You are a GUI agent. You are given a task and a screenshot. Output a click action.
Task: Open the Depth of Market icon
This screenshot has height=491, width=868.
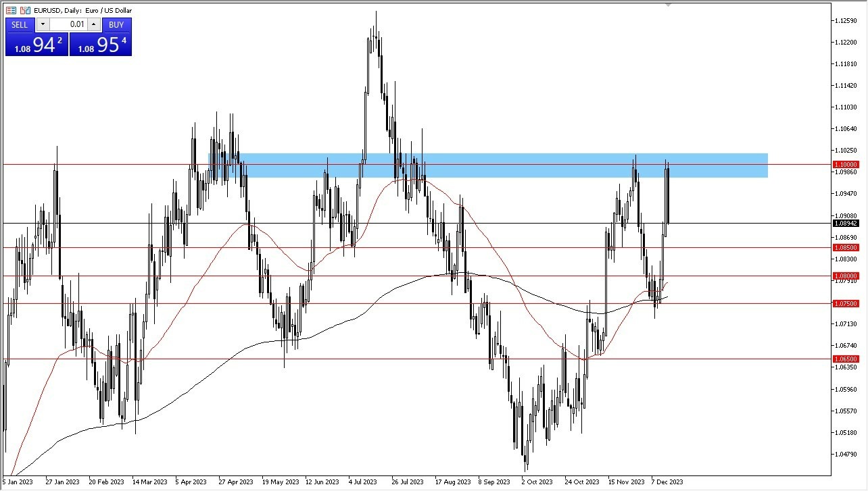point(25,10)
